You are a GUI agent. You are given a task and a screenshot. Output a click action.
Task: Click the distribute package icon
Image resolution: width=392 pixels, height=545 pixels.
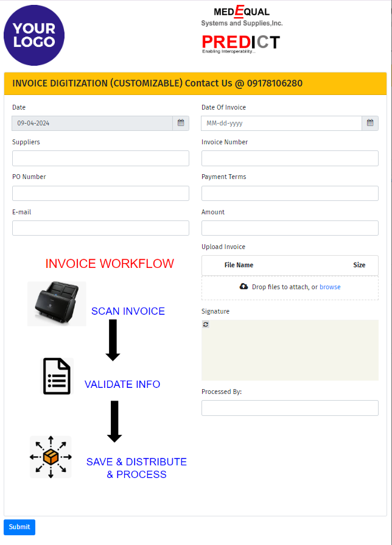(x=51, y=457)
